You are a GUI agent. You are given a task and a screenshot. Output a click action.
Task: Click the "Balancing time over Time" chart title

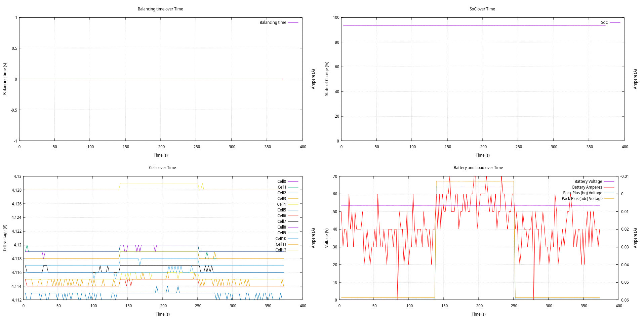[160, 9]
